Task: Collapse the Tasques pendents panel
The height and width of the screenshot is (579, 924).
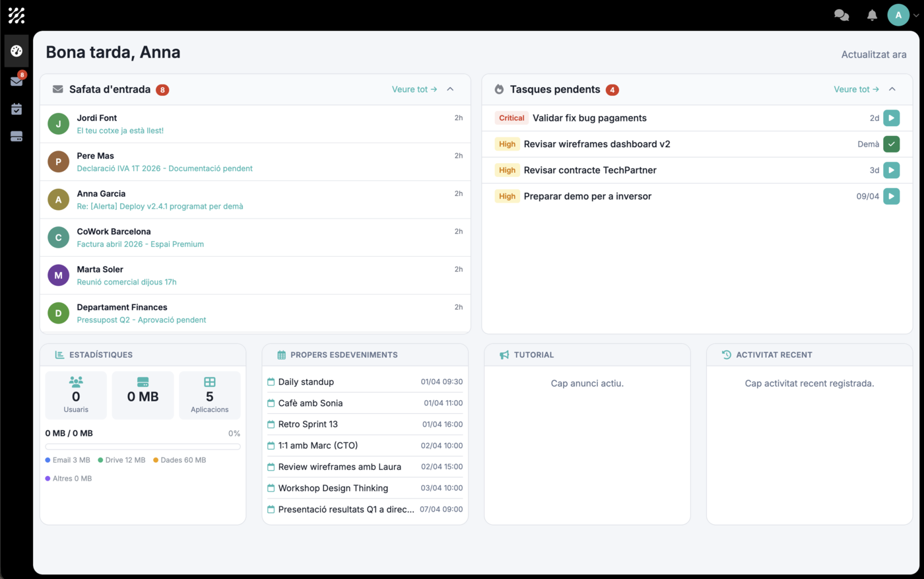Action: tap(892, 88)
